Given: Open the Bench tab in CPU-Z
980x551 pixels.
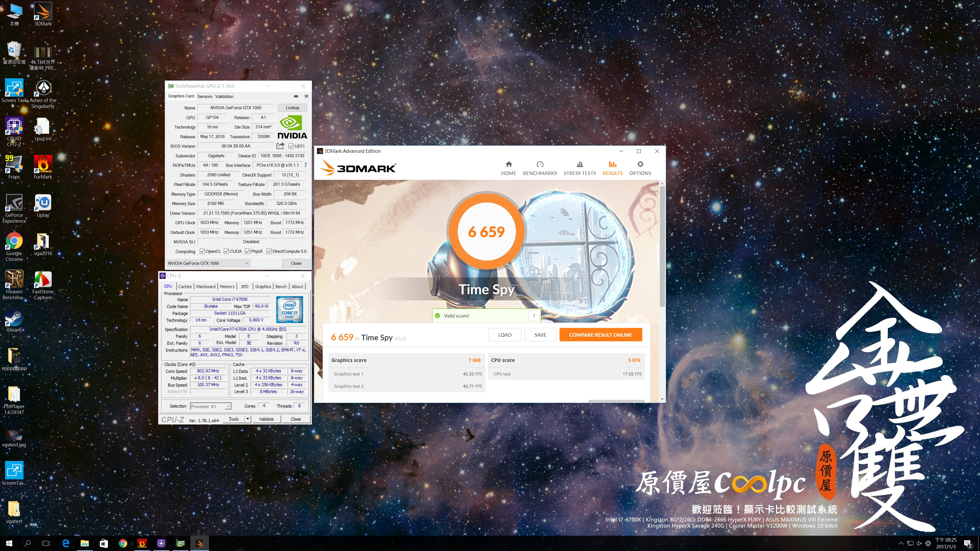Looking at the screenshot, I should (281, 286).
